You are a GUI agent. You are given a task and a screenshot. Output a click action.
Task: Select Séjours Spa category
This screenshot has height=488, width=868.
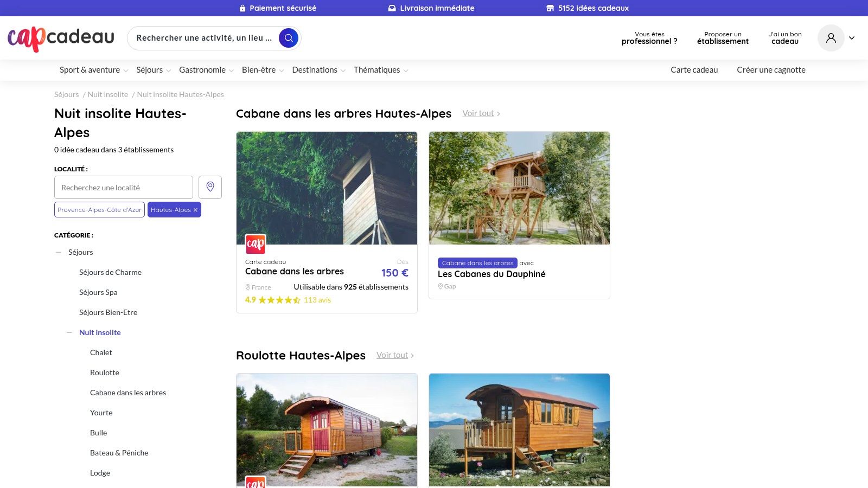click(x=98, y=292)
